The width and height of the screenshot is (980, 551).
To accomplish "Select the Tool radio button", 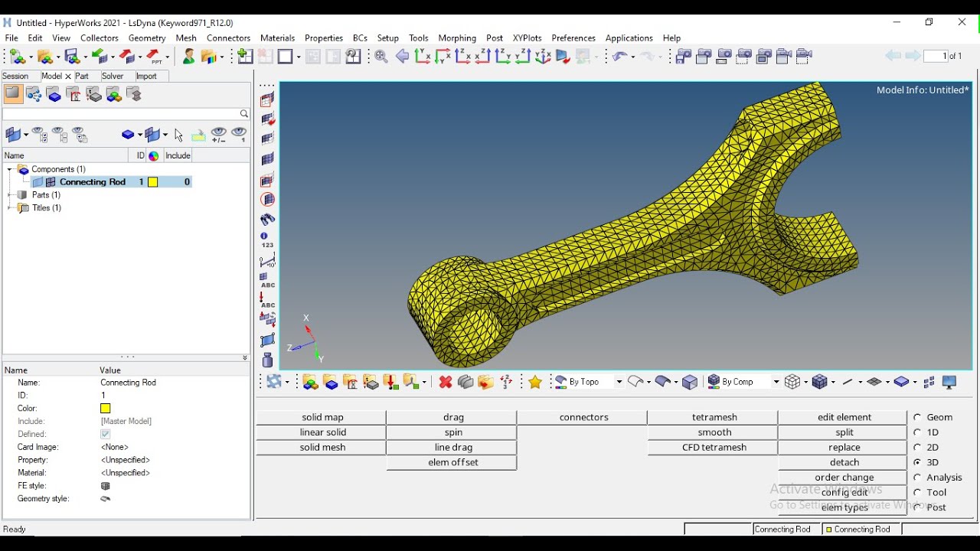I will tap(917, 493).
